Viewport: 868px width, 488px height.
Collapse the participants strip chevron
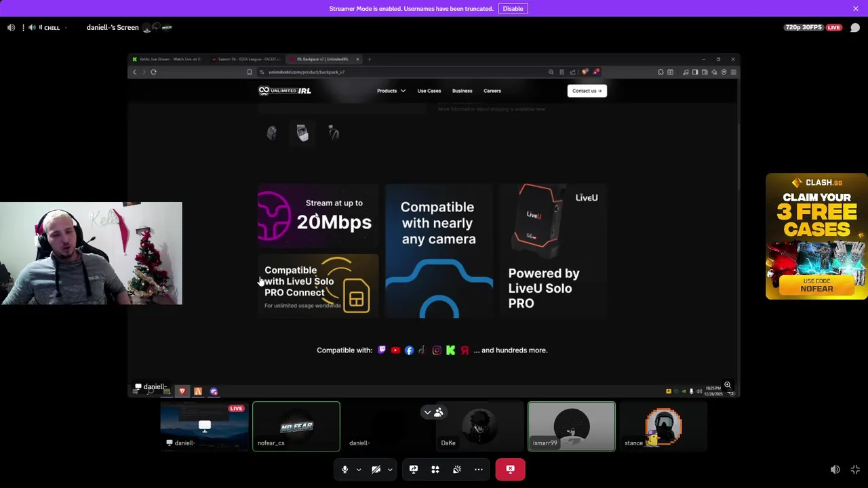(427, 413)
